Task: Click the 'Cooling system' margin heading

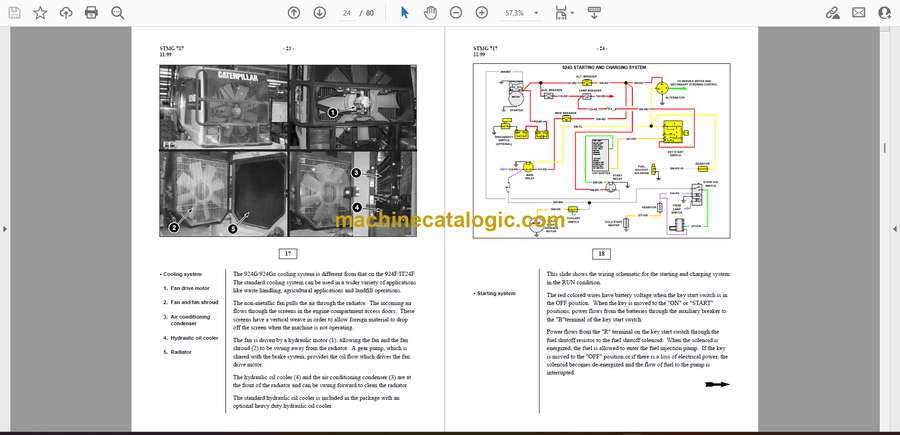Action: point(181,274)
